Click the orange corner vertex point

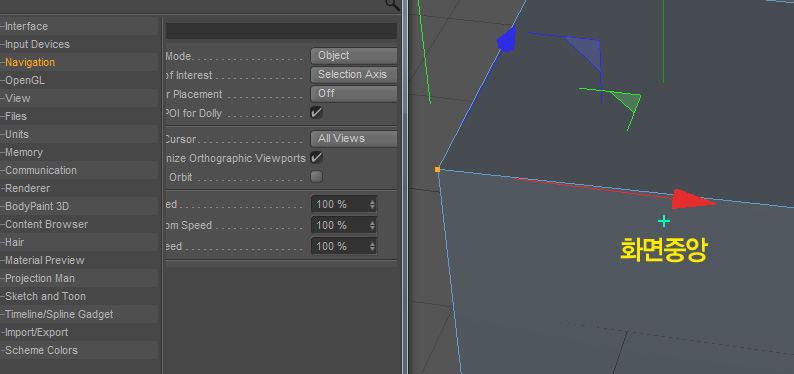(438, 170)
